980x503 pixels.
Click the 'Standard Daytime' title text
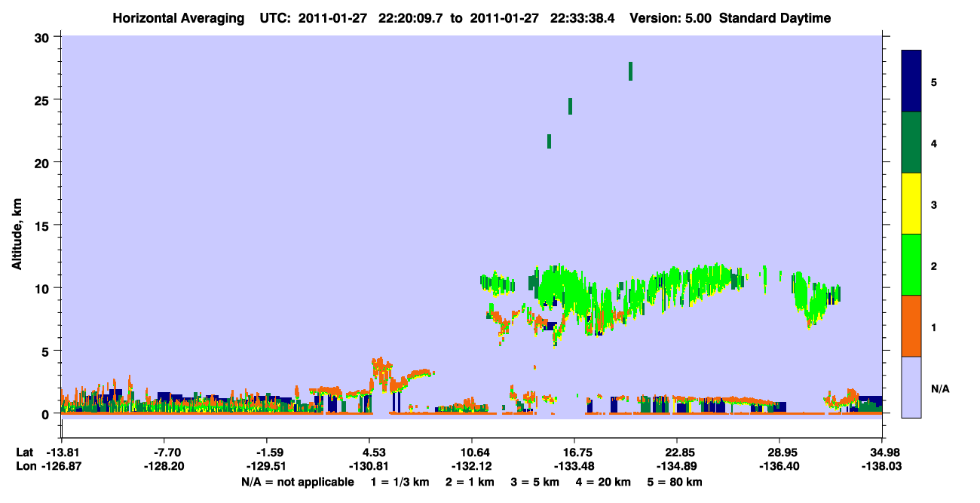(776, 18)
